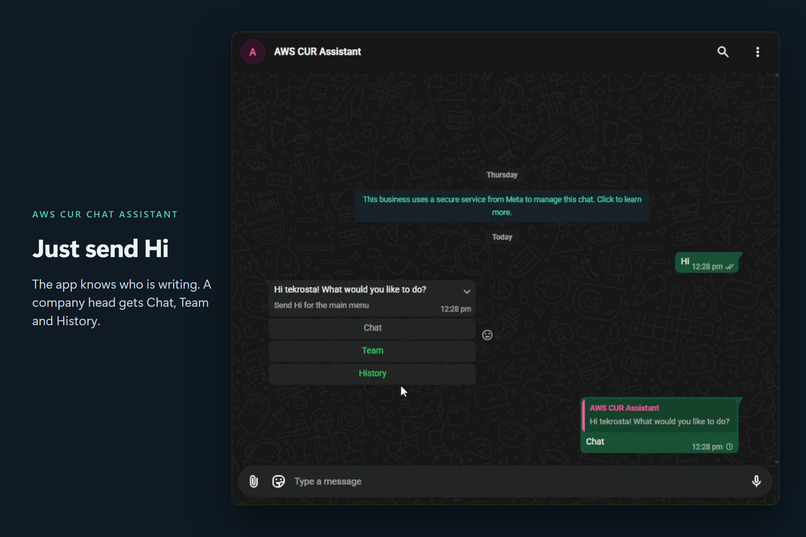Viewport: 806px width, 537px height.
Task: Start voice message with microphone icon
Action: pyautogui.click(x=756, y=482)
